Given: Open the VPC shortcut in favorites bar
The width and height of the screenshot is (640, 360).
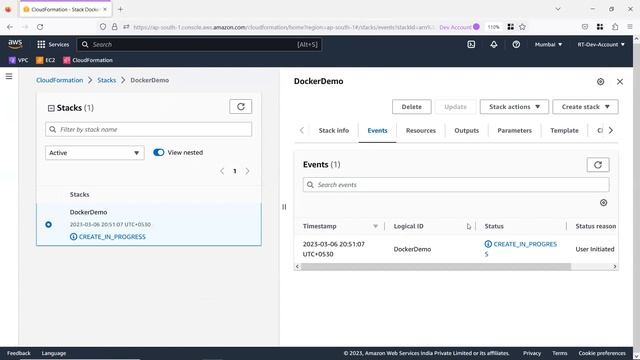Looking at the screenshot, I should 18,60.
